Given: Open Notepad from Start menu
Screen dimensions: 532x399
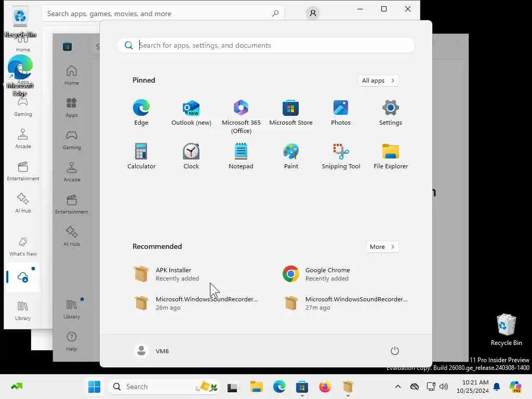Looking at the screenshot, I should 241,156.
